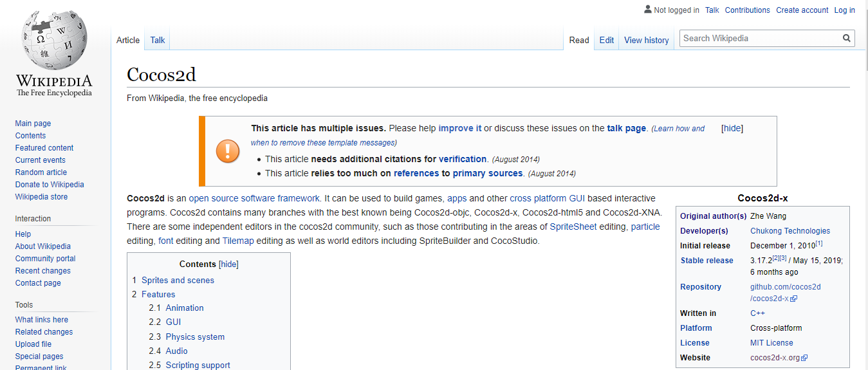
Task: Click the user icon beside Not logged in
Action: click(x=647, y=10)
